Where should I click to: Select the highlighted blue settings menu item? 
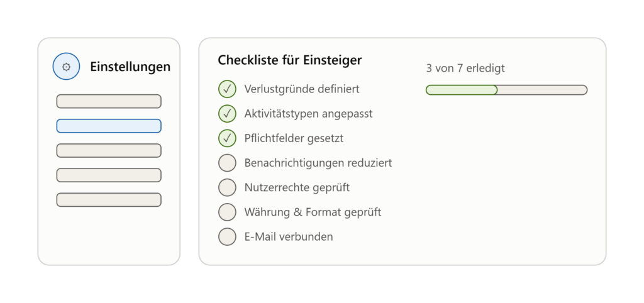click(x=109, y=126)
